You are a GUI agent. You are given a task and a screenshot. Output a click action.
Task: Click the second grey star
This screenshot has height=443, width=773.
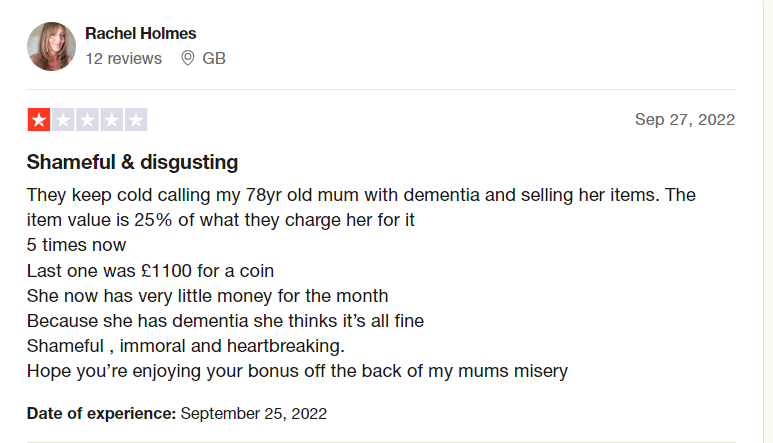point(63,120)
